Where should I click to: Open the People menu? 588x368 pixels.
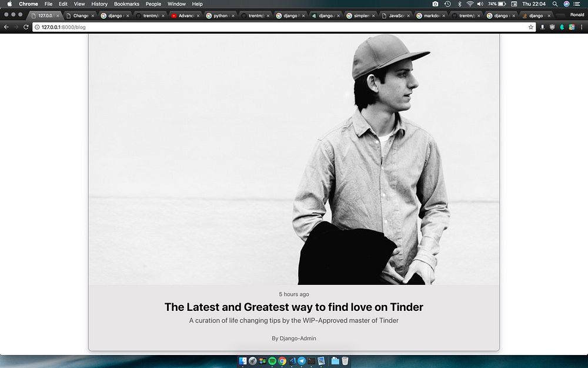tap(153, 4)
